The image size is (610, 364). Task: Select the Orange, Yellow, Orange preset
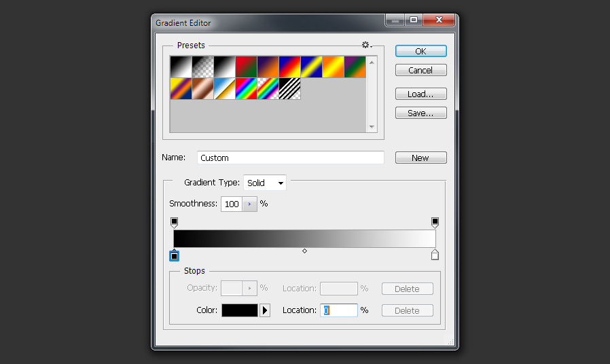click(x=334, y=67)
